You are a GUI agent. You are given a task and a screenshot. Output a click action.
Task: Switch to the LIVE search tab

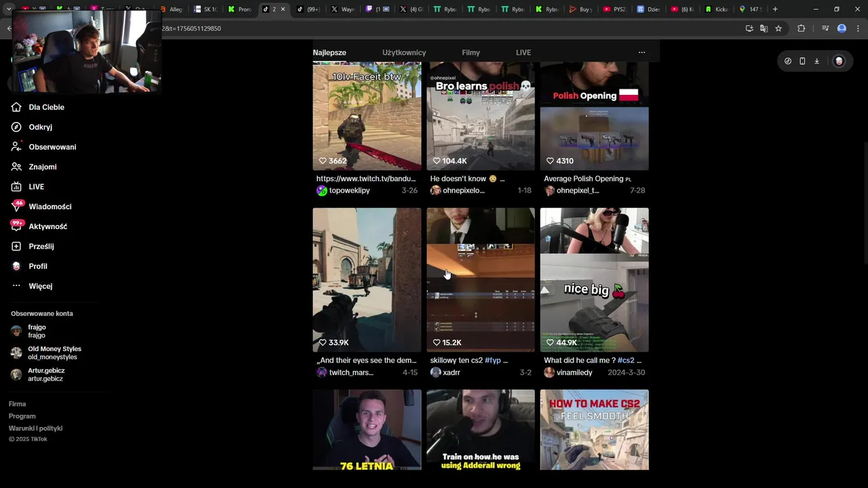pyautogui.click(x=524, y=52)
